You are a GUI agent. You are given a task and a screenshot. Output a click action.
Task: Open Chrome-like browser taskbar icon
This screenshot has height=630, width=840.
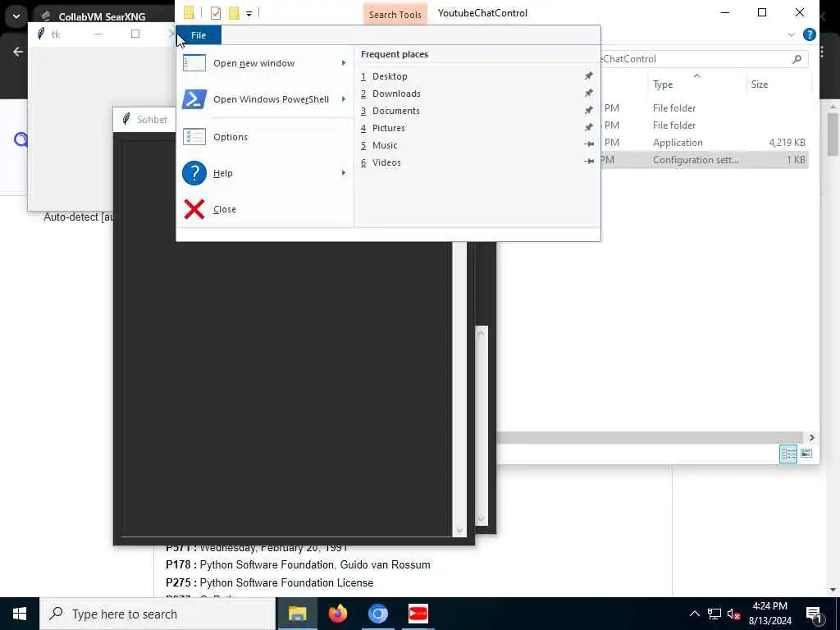point(377,614)
